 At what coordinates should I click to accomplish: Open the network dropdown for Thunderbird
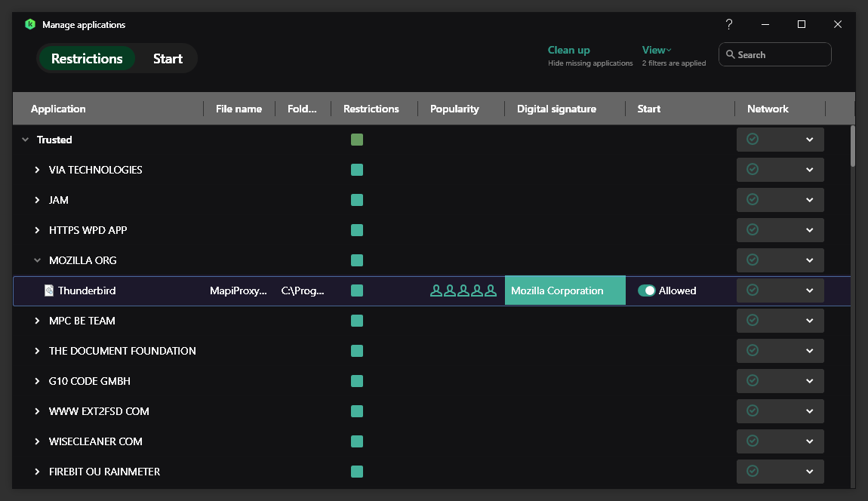[809, 290]
